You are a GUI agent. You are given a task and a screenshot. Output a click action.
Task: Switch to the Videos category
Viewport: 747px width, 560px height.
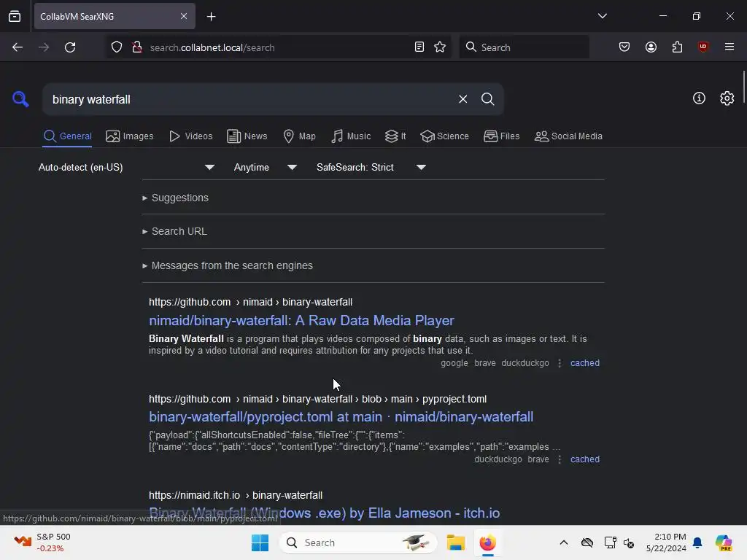tap(190, 136)
